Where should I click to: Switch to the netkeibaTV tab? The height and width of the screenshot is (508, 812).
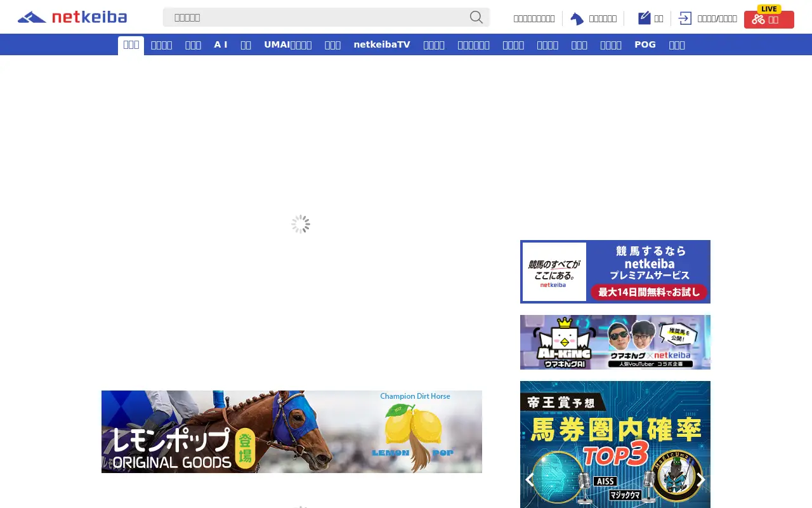pos(382,44)
